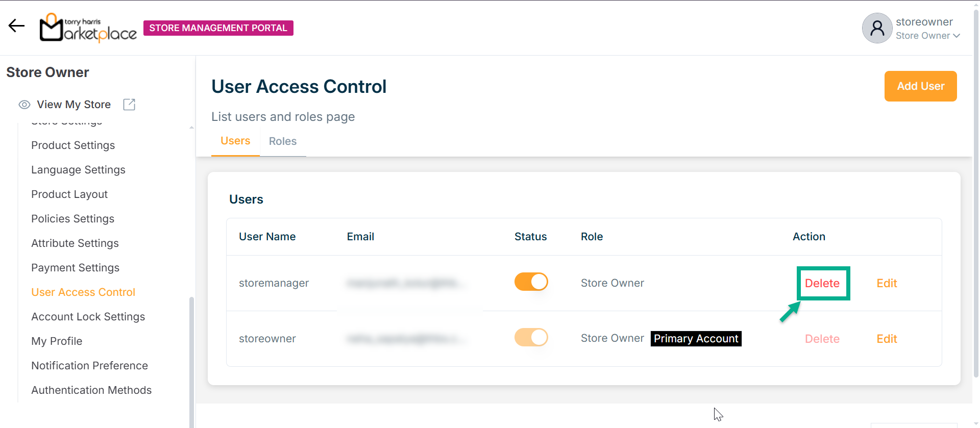This screenshot has width=980, height=428.
Task: Toggle storemanager user status switch
Action: click(531, 282)
